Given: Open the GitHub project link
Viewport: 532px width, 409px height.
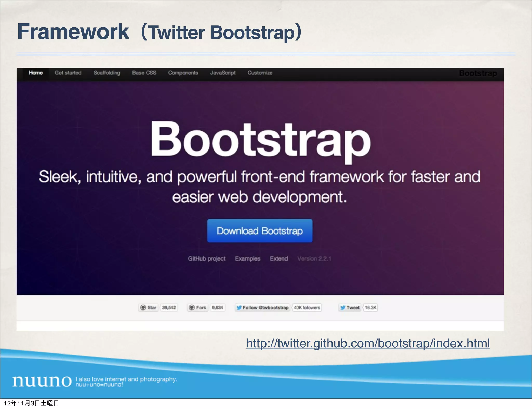Looking at the screenshot, I should point(207,258).
